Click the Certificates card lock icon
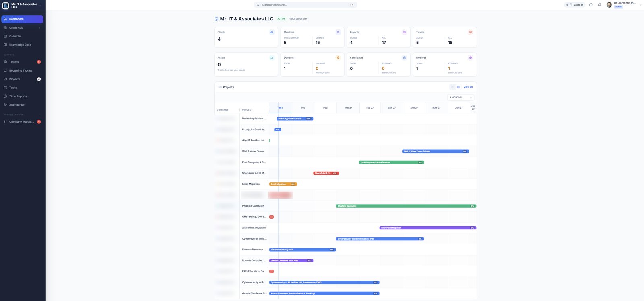Viewport: 644px width, 301px height. (405, 58)
